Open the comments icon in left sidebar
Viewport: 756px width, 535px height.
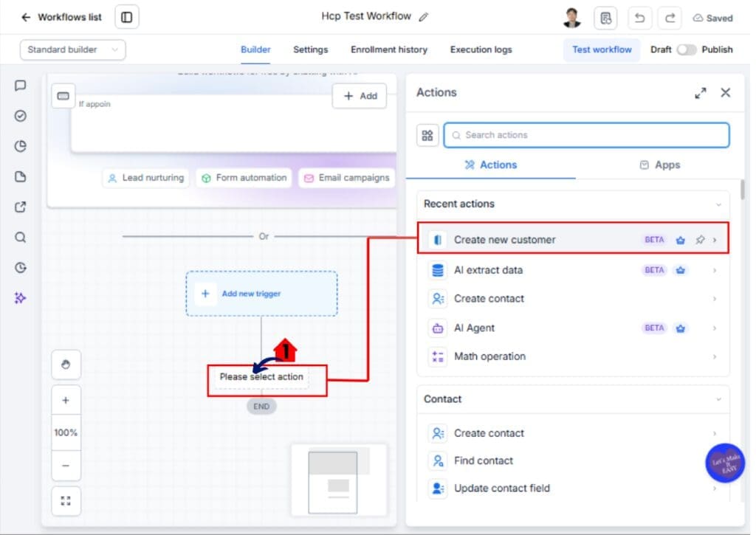click(x=20, y=86)
